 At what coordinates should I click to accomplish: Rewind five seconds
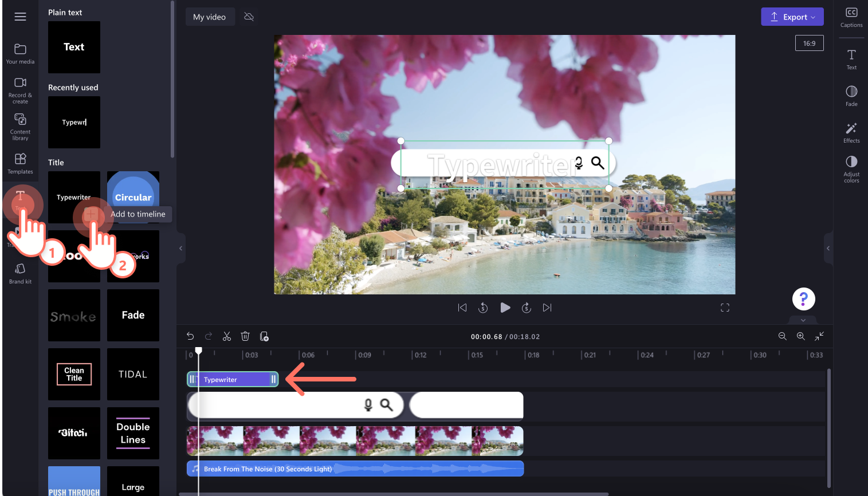483,308
